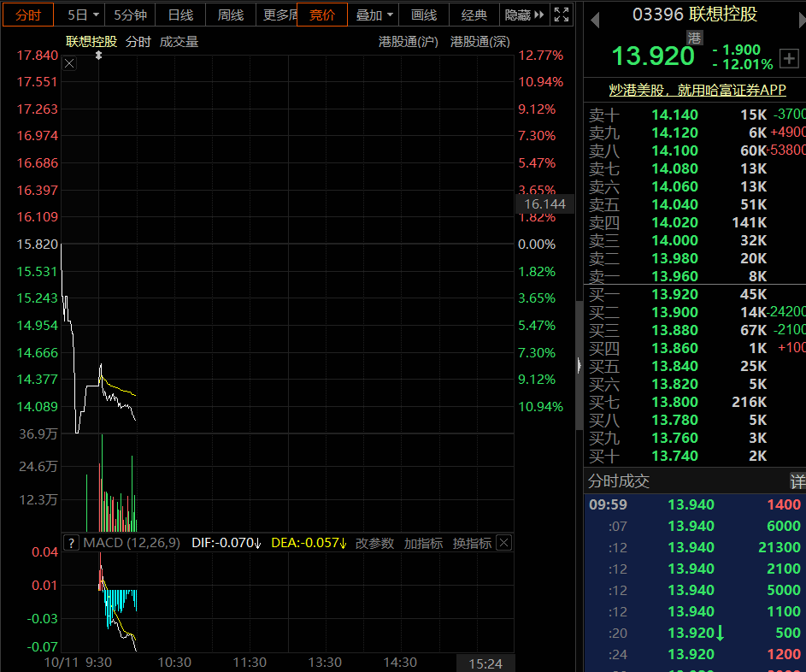Viewport: 806px width, 672px height.
Task: Add stock to watchlist with plus icon
Action: click(789, 58)
